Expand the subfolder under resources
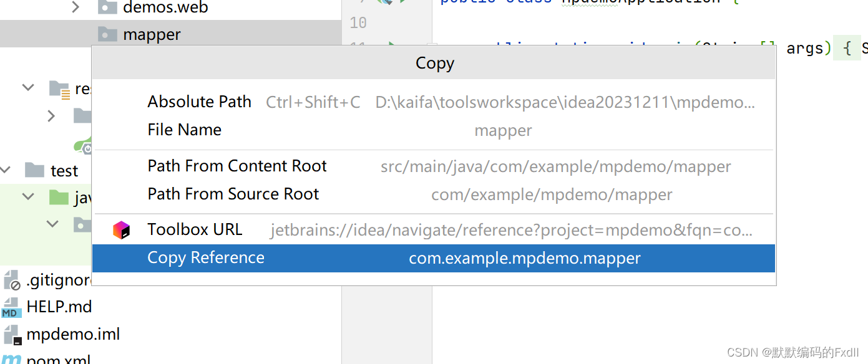 pyautogui.click(x=51, y=115)
